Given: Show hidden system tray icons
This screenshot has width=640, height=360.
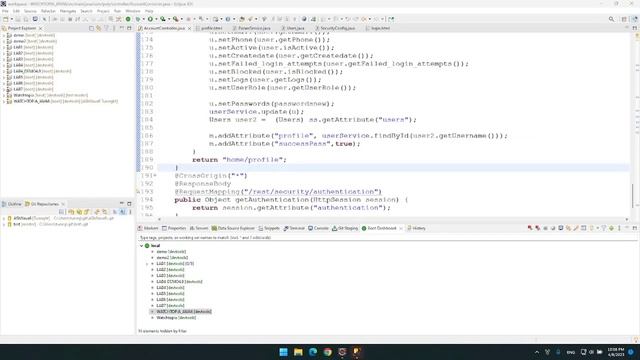Looking at the screenshot, I should (x=537, y=352).
